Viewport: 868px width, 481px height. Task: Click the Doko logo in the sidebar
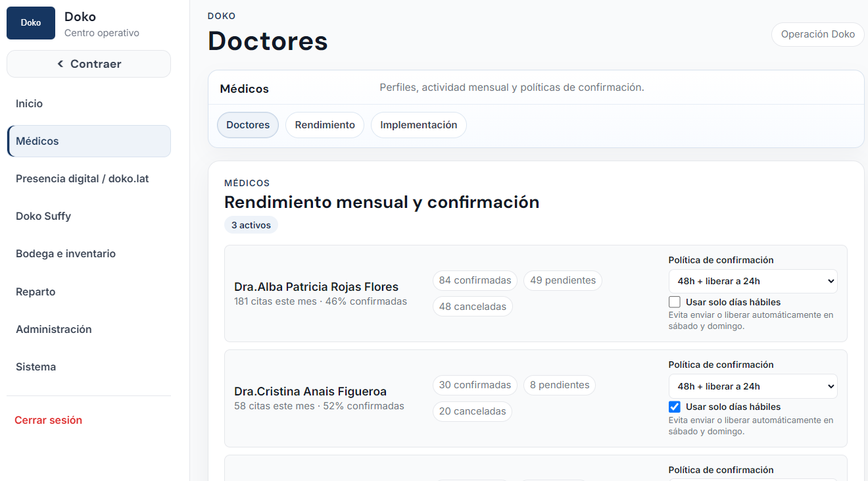(31, 23)
